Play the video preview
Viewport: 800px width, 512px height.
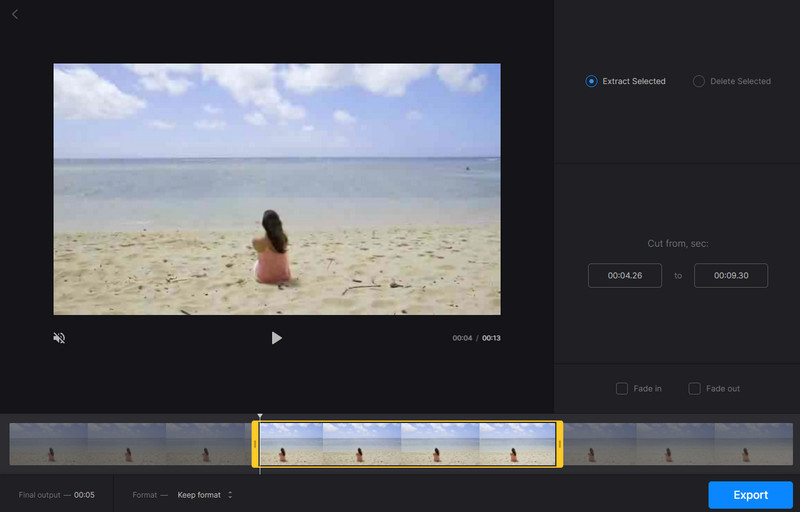tap(276, 338)
